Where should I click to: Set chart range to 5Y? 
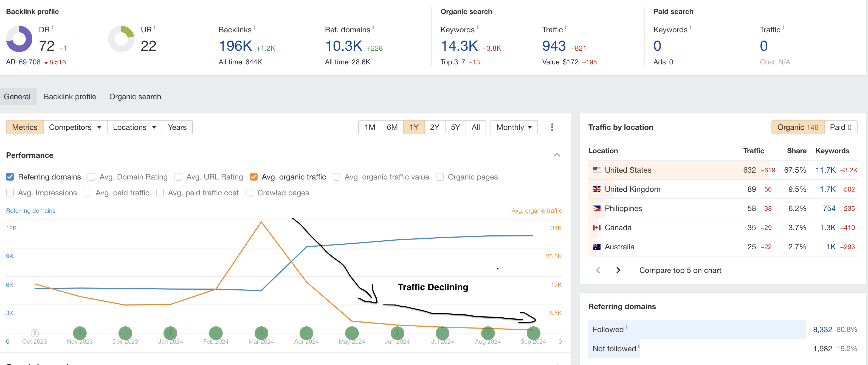[x=455, y=127]
